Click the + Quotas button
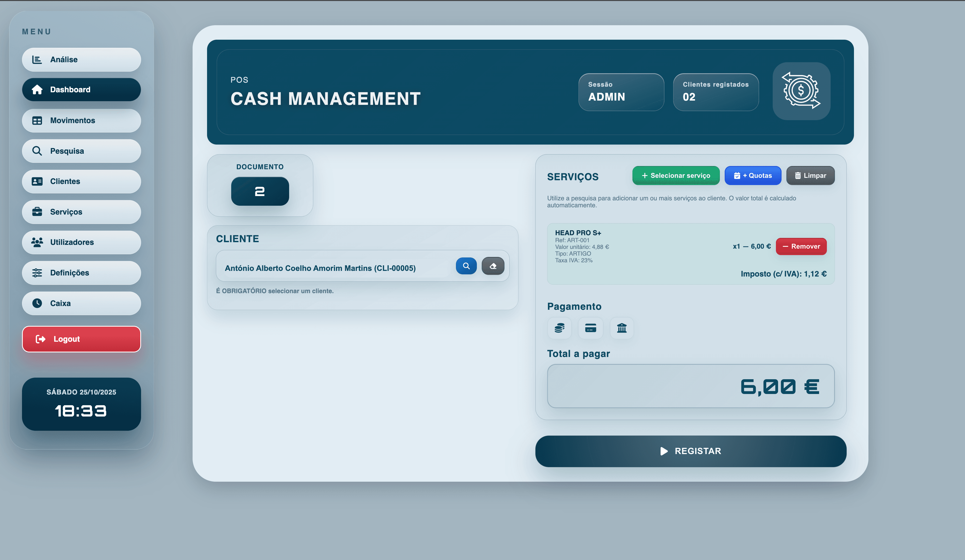Viewport: 965px width, 560px height. [753, 175]
